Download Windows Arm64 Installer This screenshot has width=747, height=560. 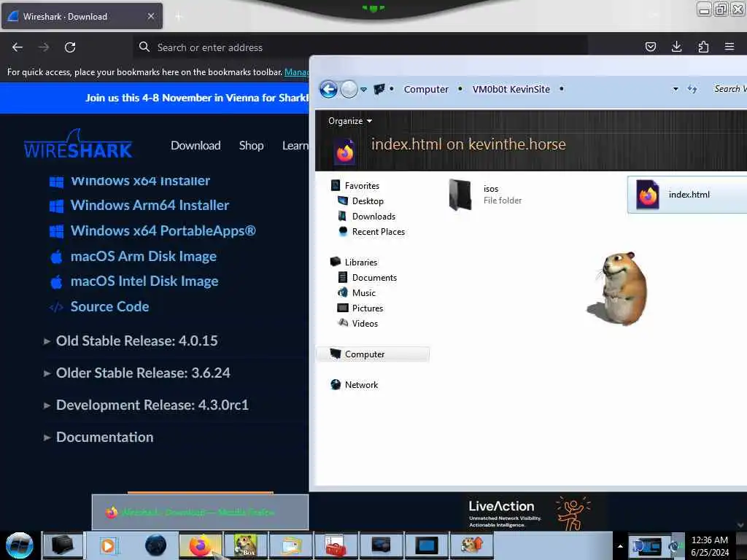[x=150, y=205]
